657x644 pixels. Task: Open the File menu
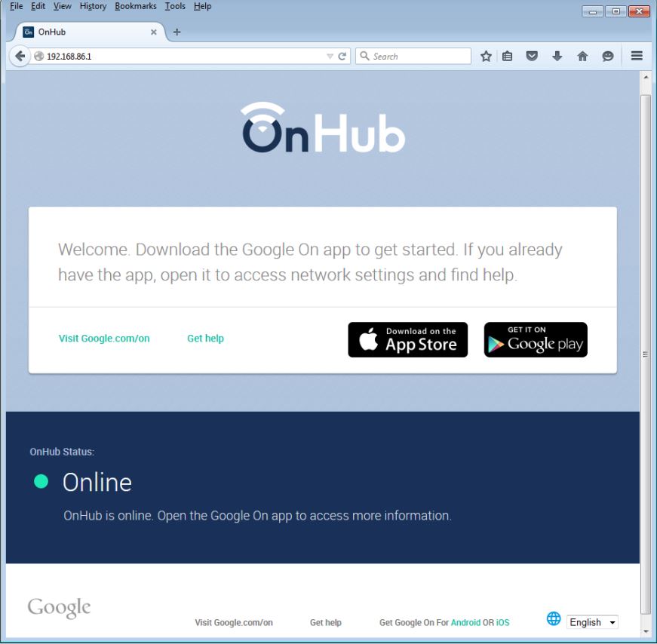pyautogui.click(x=17, y=6)
